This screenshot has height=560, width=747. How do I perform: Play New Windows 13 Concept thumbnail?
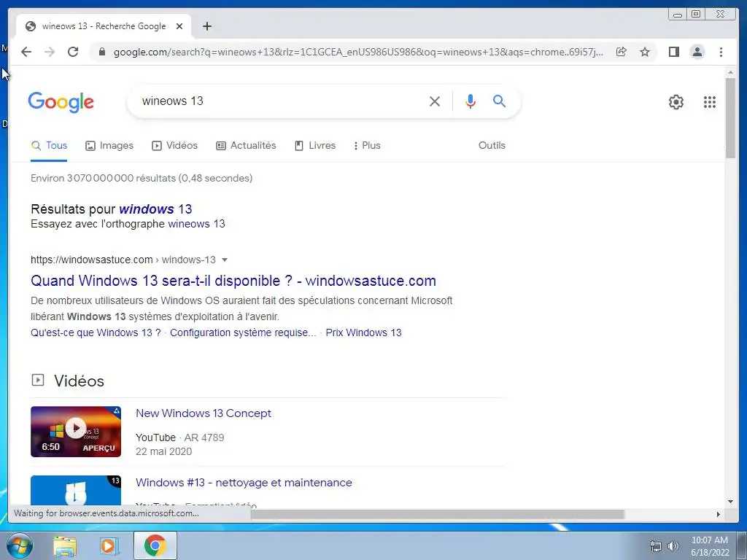tap(76, 432)
